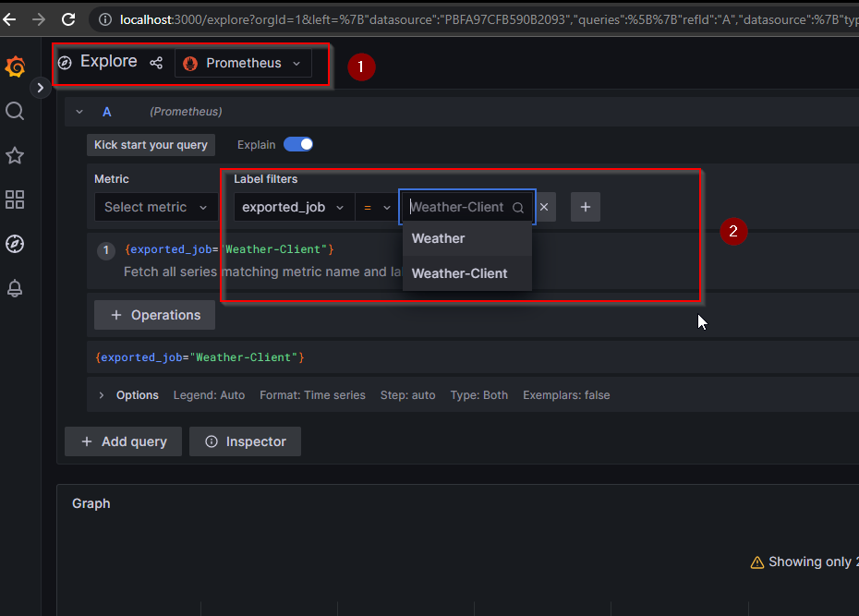The height and width of the screenshot is (616, 859).
Task: Select Weather-Client option from dropdown list
Action: coord(466,273)
